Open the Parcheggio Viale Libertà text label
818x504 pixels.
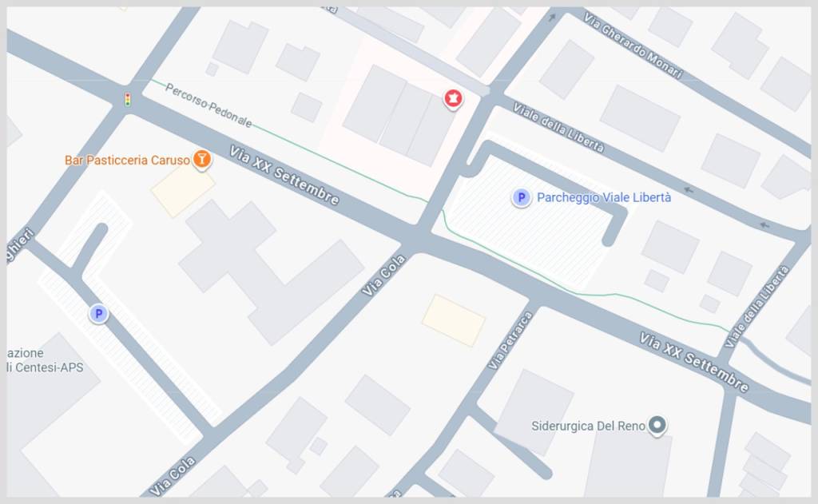[x=604, y=197]
